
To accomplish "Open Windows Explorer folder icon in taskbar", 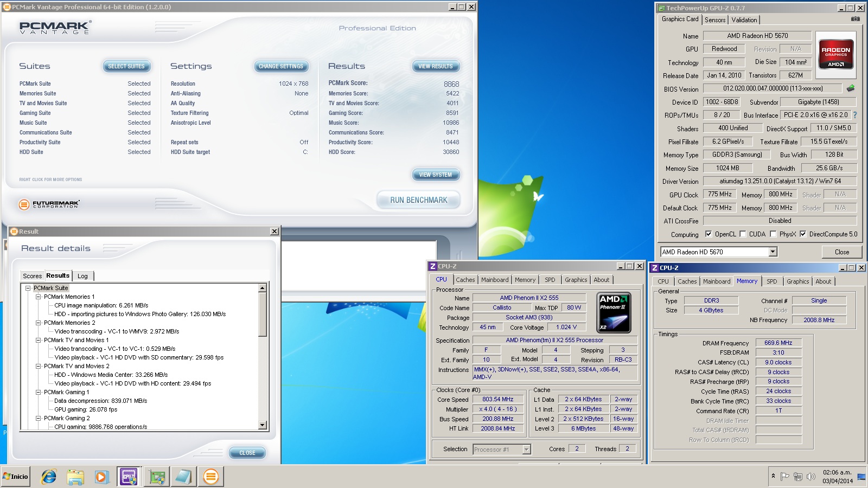I will point(75,477).
